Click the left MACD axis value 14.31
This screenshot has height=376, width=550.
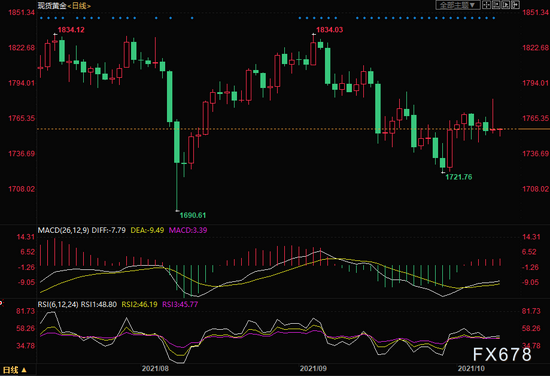[26, 237]
